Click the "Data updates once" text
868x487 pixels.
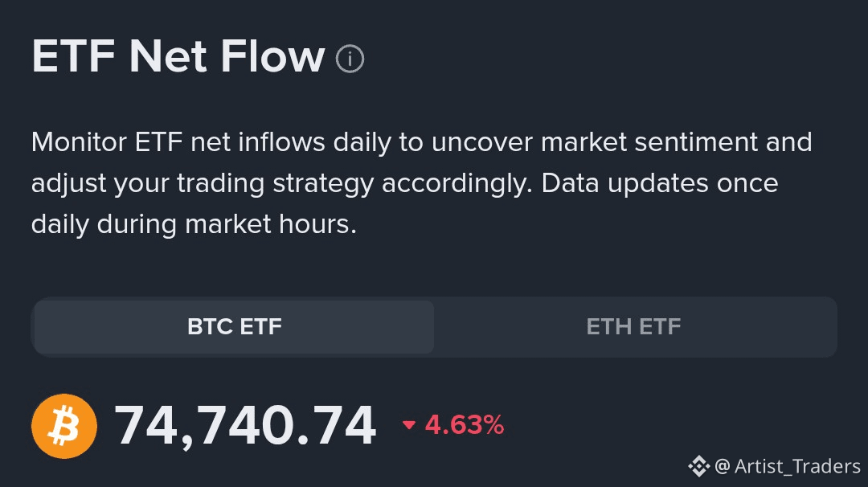click(x=659, y=183)
